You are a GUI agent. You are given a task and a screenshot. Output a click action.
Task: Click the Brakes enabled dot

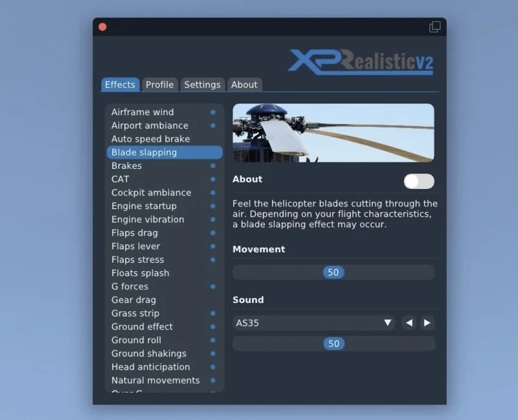[213, 166]
